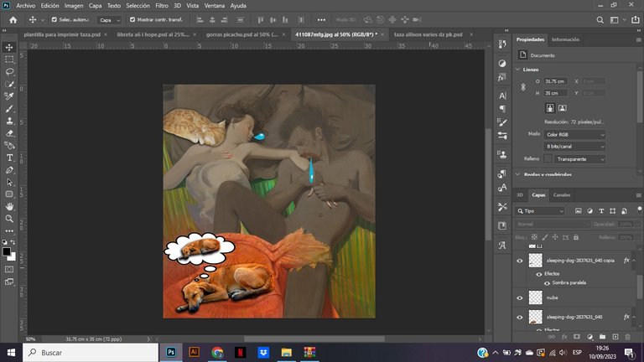644x362 pixels.
Task: Select the Zoom tool
Action: 9,219
